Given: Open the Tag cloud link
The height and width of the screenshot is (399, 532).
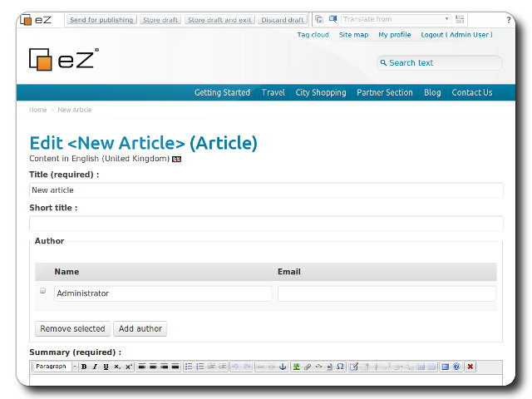Looking at the screenshot, I should point(313,35).
